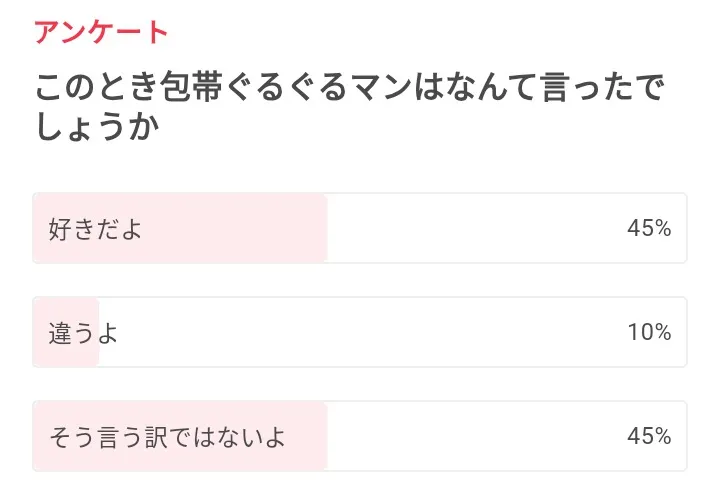Click the white unfilled area of the "好きだよ" row
The width and height of the screenshot is (720, 501).
470,229
